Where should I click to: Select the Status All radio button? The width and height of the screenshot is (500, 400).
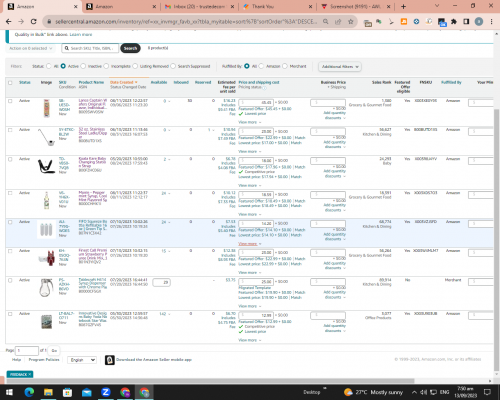(49, 66)
